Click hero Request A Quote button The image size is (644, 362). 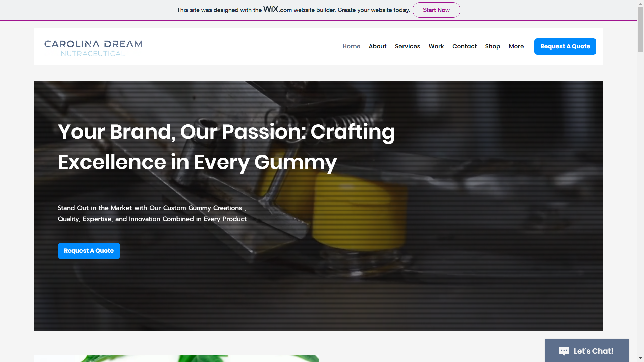click(x=89, y=251)
